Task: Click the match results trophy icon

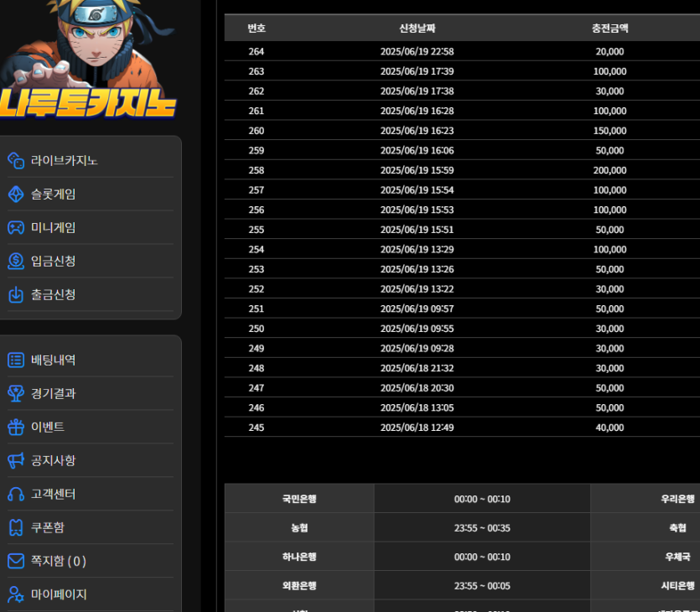Action: click(x=16, y=393)
